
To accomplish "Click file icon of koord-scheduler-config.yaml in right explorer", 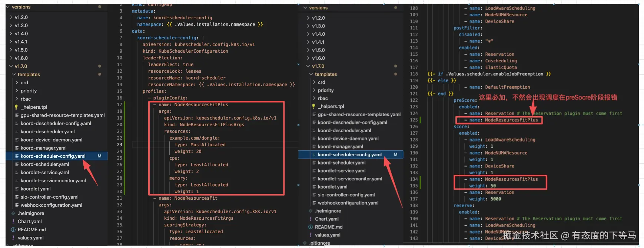I will tap(314, 154).
